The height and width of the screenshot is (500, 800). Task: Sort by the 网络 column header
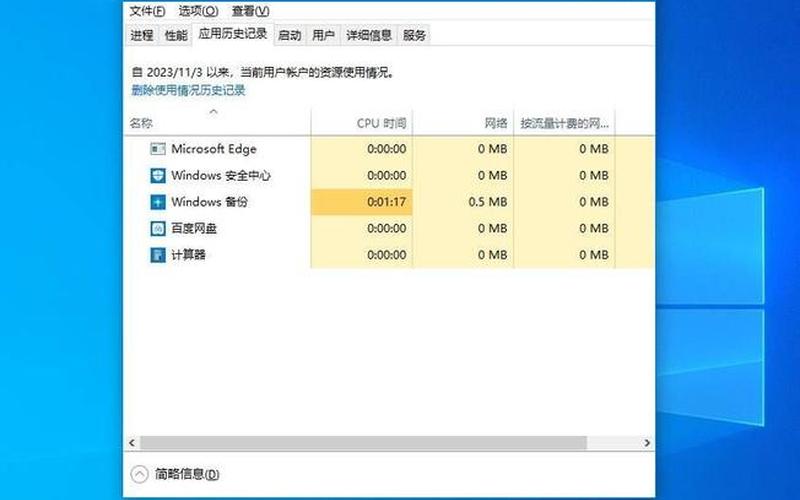(463, 123)
